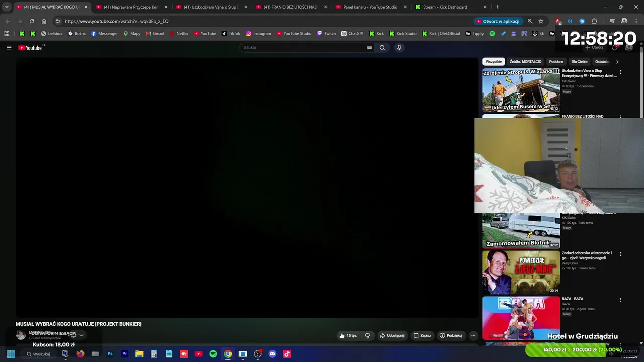The width and height of the screenshot is (644, 362).
Task: Open the Twitch bookmark
Action: [326, 34]
